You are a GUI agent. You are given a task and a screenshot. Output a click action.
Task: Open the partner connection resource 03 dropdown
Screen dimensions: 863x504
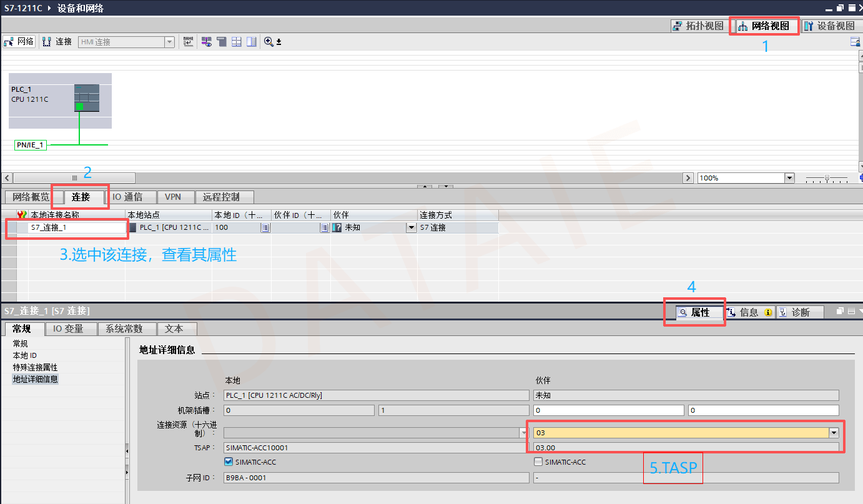point(834,433)
